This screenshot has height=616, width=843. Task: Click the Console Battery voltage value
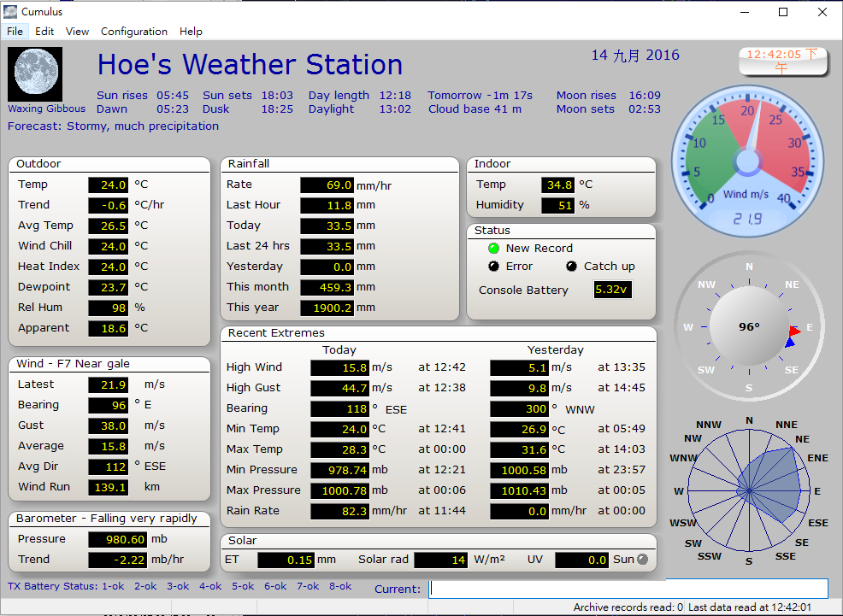[612, 290]
